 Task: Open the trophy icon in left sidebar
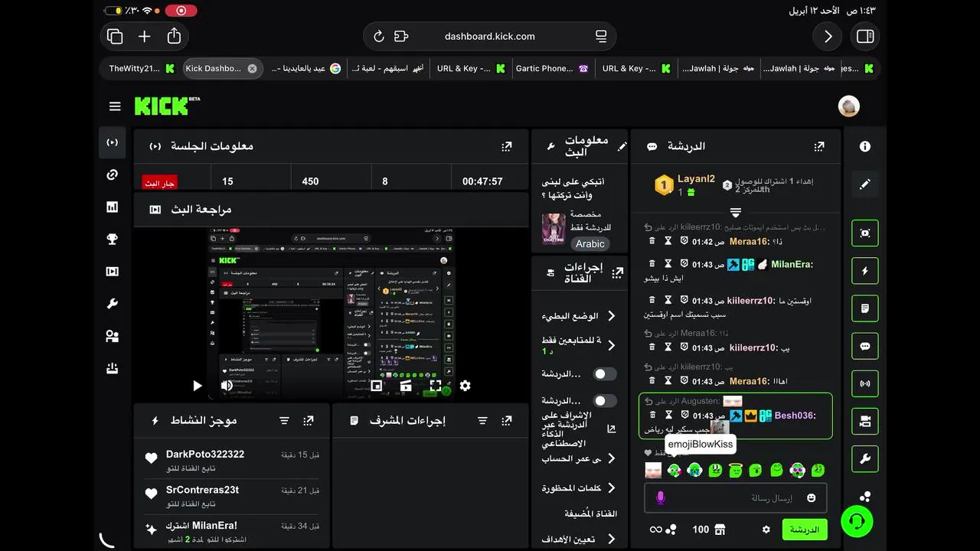[x=113, y=239]
